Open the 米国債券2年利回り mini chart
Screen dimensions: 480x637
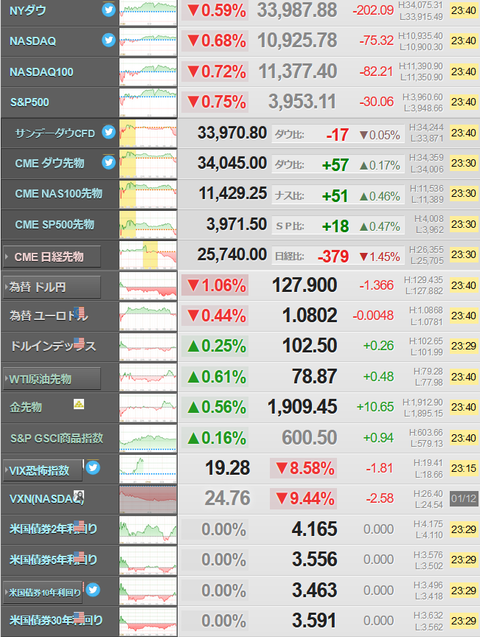coord(148,530)
